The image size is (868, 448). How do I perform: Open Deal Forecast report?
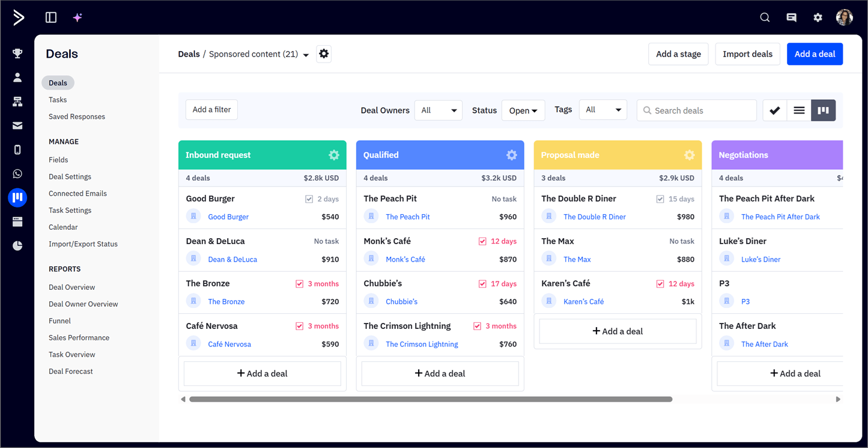(71, 372)
